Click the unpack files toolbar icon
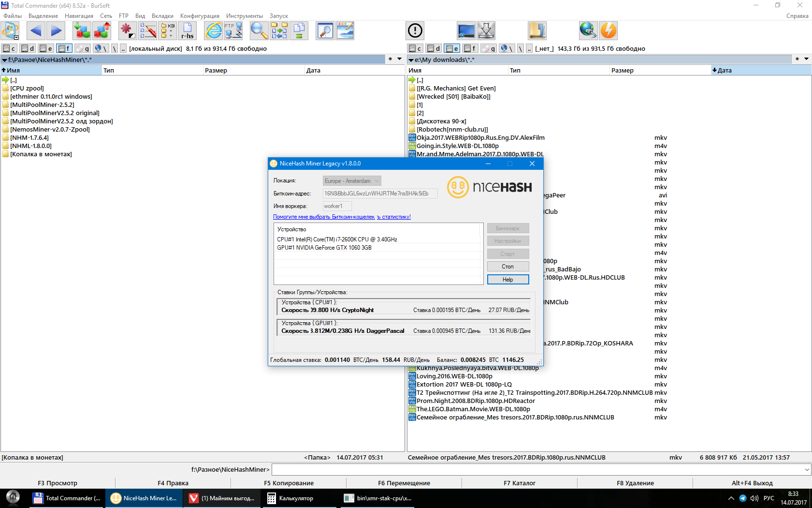This screenshot has height=508, width=812. (x=102, y=31)
